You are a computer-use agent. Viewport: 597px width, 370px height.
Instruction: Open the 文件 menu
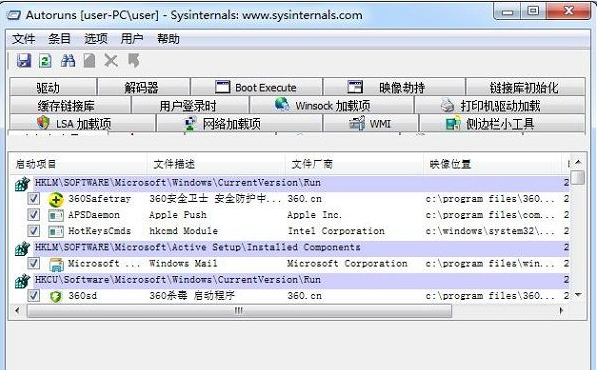pos(24,38)
